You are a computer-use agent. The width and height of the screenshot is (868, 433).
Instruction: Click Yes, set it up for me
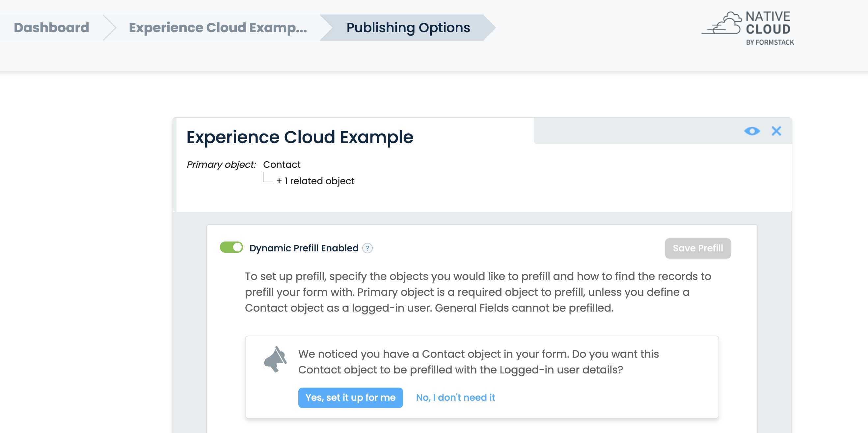(350, 398)
